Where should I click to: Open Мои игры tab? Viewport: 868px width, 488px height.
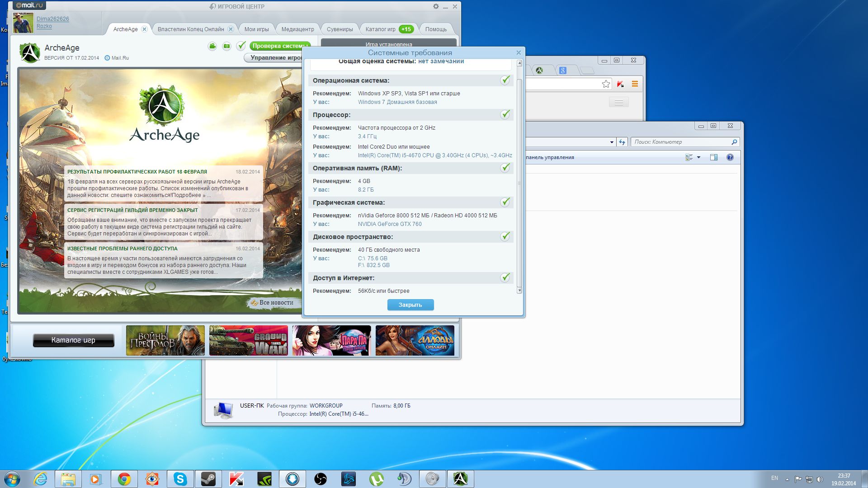click(x=256, y=29)
